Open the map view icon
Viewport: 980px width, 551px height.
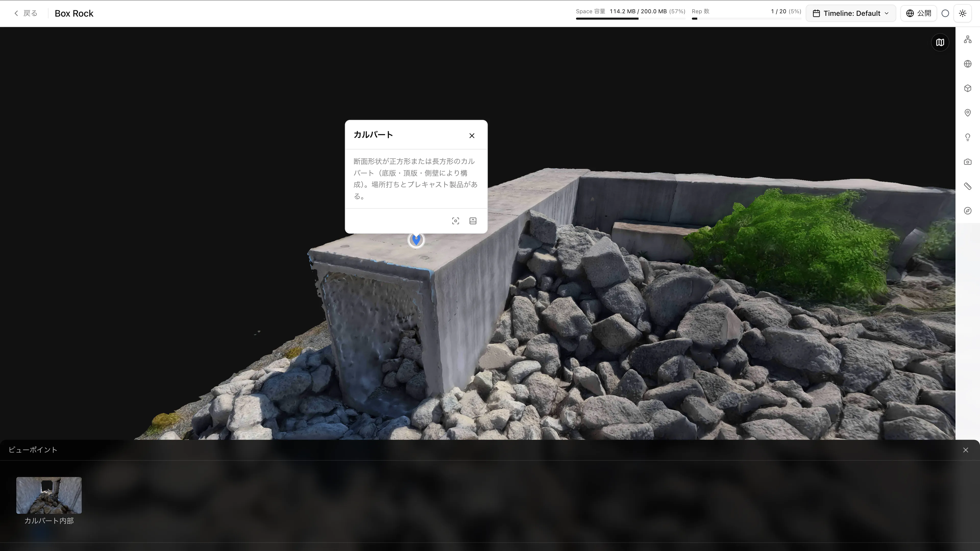point(940,42)
